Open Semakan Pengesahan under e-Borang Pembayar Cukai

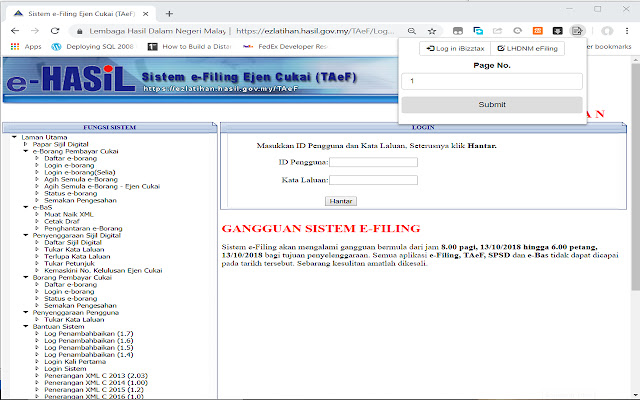tap(80, 200)
